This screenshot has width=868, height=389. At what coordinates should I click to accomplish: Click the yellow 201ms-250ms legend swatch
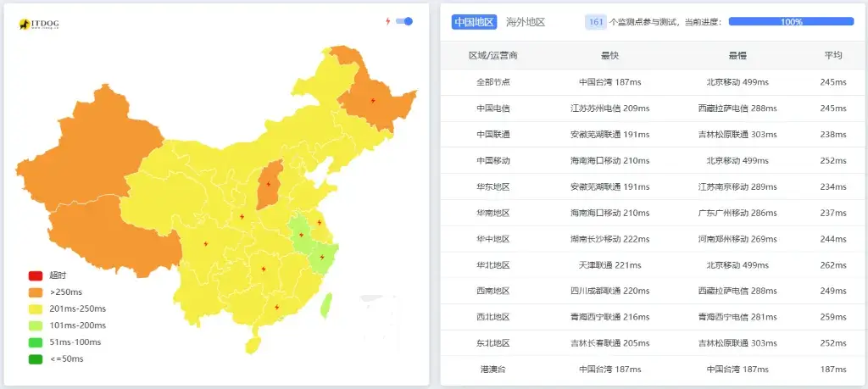[36, 308]
